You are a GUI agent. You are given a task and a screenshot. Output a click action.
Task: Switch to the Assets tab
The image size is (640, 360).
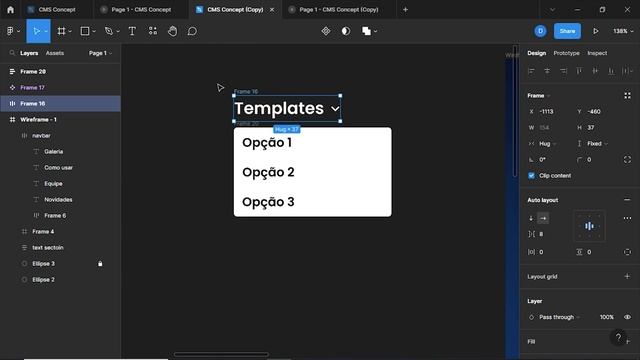55,53
